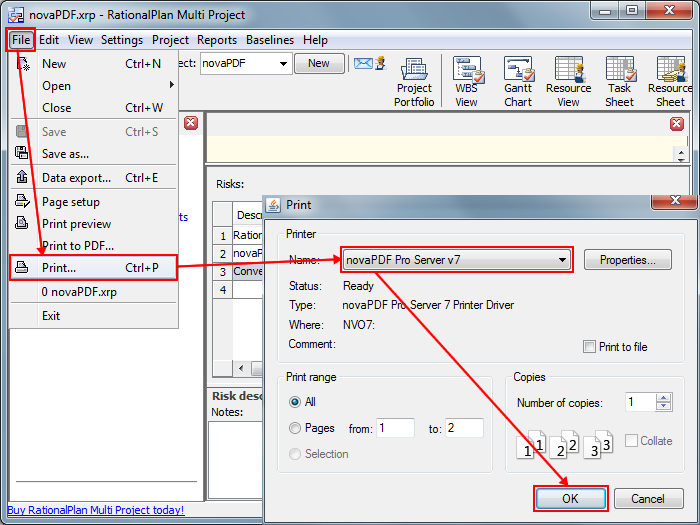The width and height of the screenshot is (700, 525).
Task: Open the View menu
Action: [x=80, y=40]
